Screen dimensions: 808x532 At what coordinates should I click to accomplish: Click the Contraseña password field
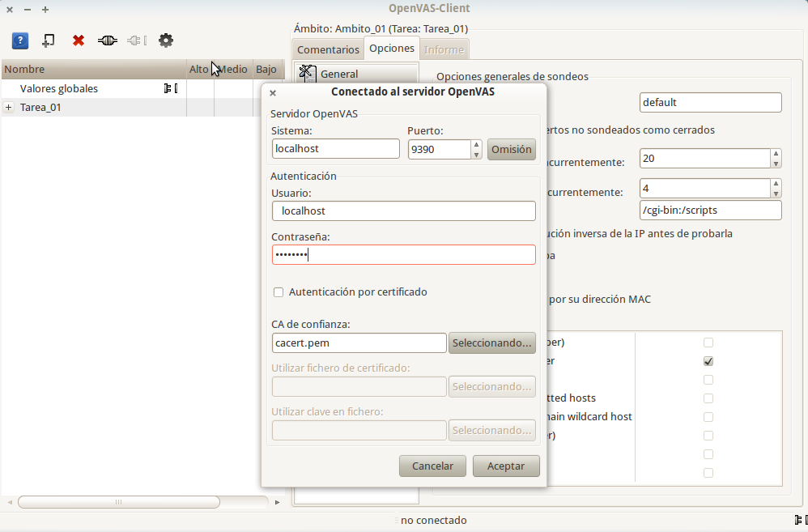403,254
